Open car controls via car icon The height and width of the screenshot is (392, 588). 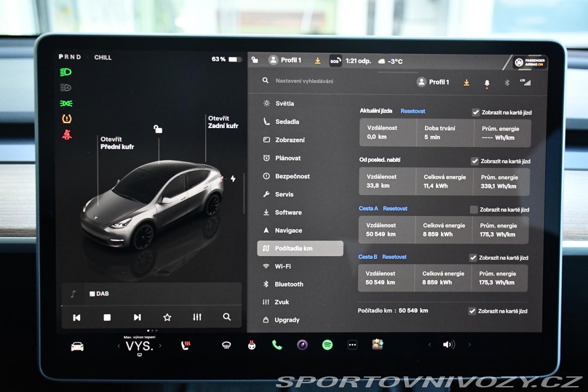point(77,347)
